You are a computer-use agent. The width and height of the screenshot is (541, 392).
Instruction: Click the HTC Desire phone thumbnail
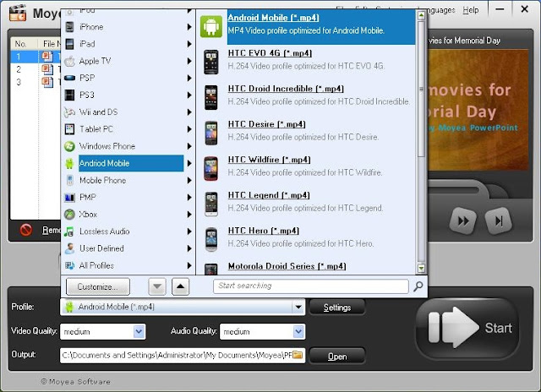(x=211, y=133)
